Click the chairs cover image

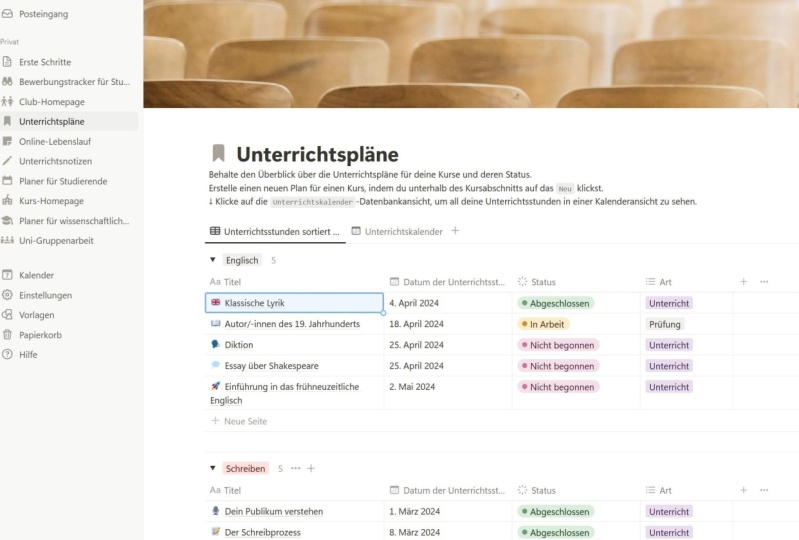471,53
